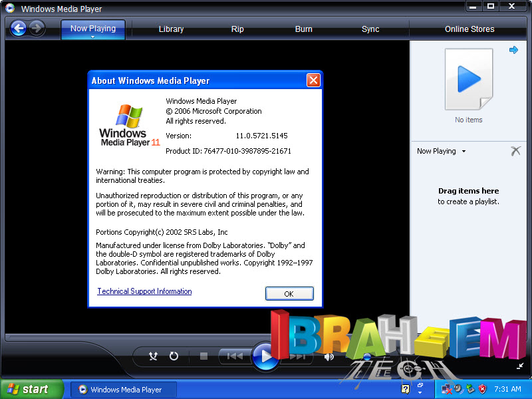Click the blue arrow to hide list pane
The image size is (532, 399).
(513, 50)
